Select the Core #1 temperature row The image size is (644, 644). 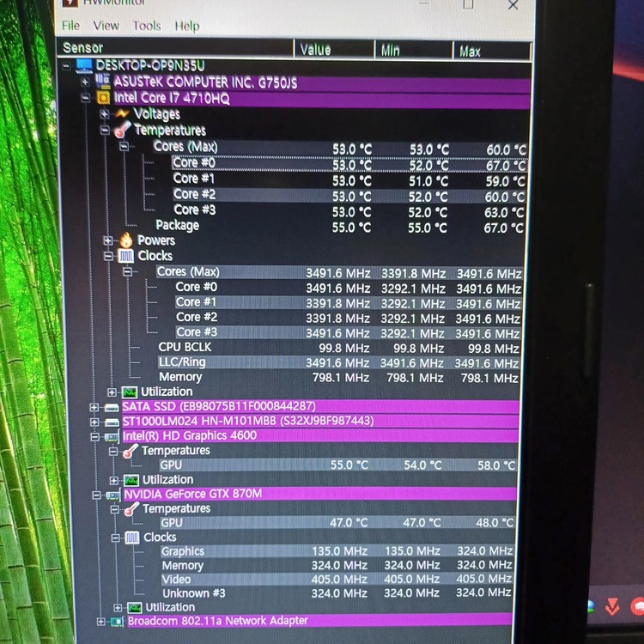point(349,179)
